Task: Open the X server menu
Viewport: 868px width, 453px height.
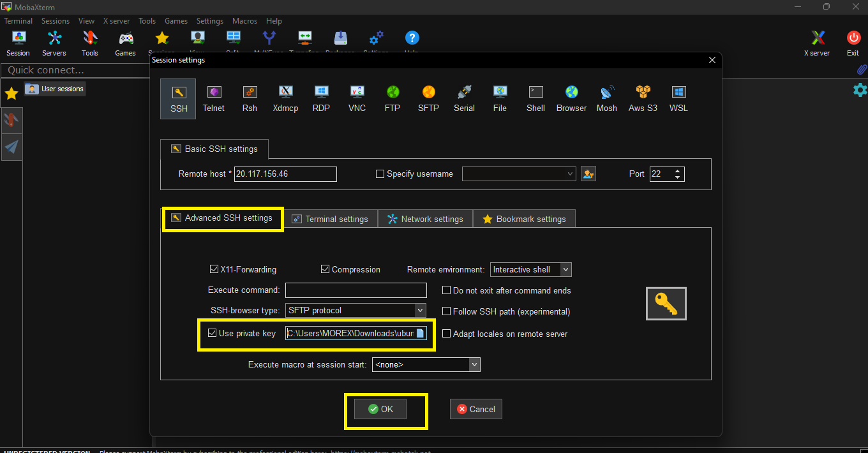Action: 116,21
